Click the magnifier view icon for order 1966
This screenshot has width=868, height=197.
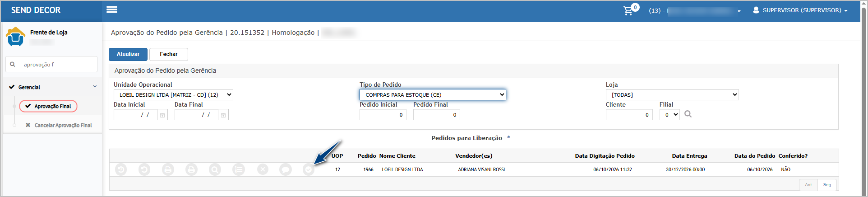[215, 169]
